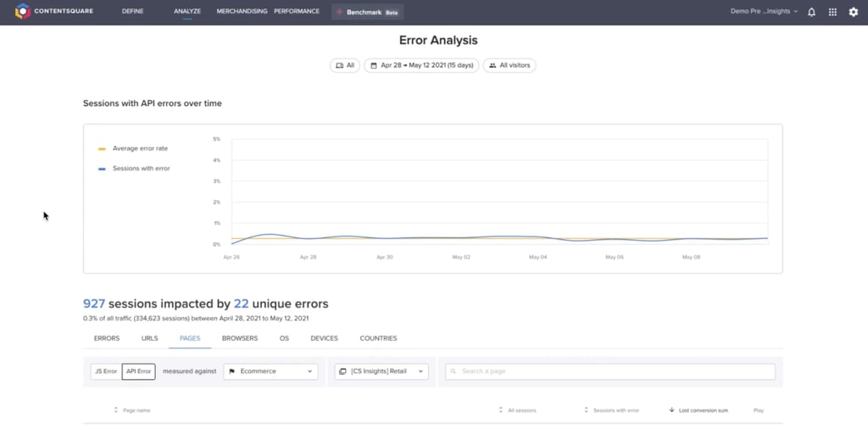The height and width of the screenshot is (434, 868).
Task: Open the date range Apr 28 - May 12 filter
Action: pos(421,65)
